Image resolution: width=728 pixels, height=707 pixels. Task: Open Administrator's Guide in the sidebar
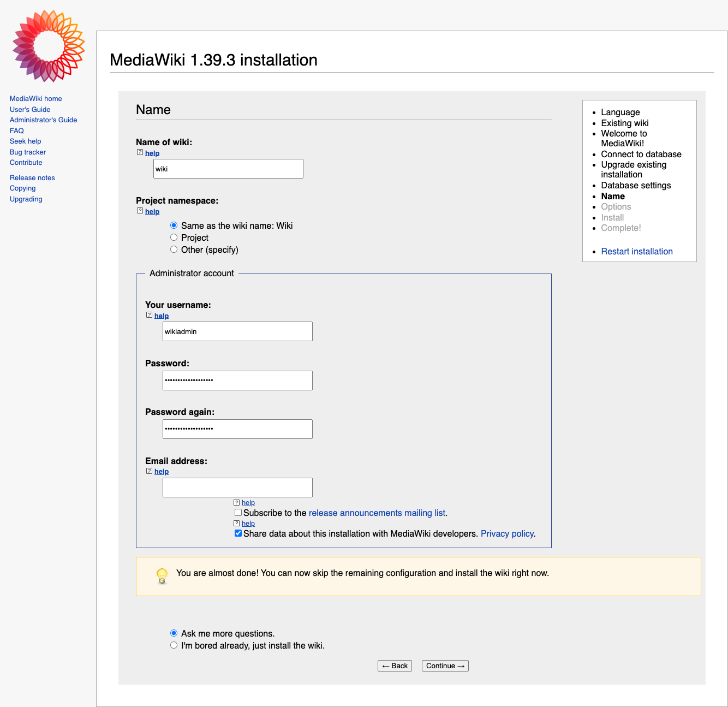[x=43, y=120]
